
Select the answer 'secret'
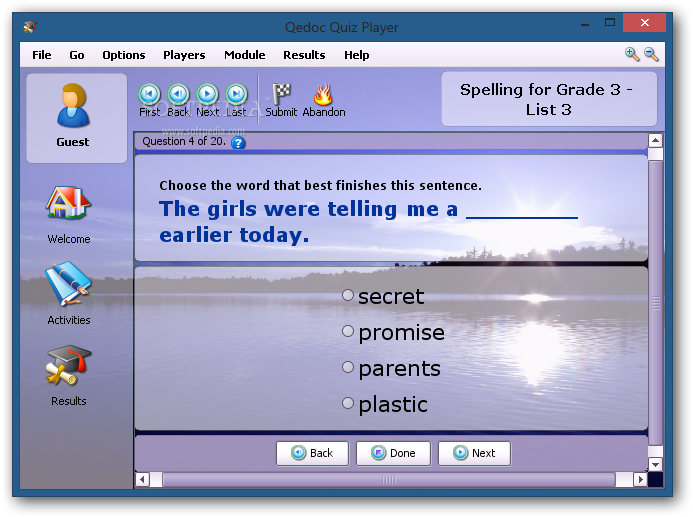(x=348, y=295)
